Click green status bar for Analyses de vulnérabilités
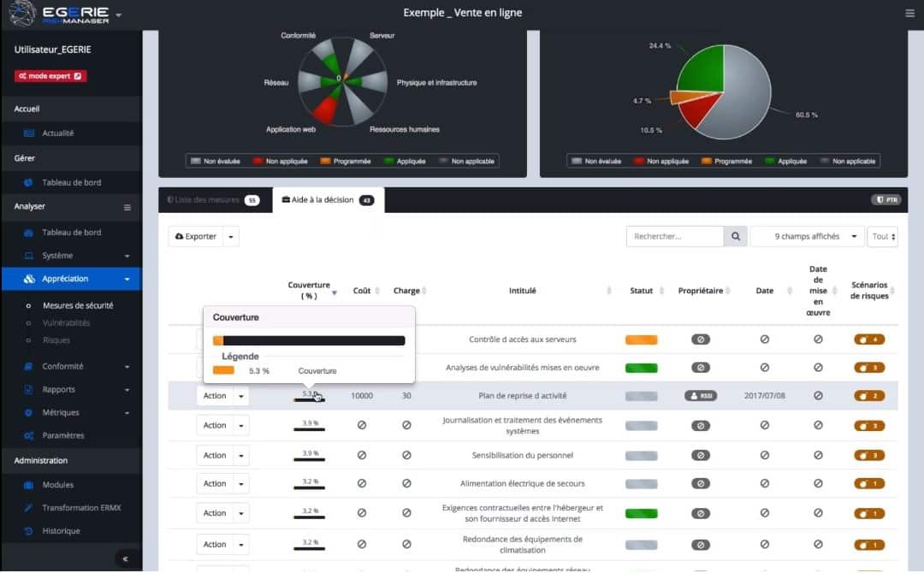Image resolution: width=924 pixels, height=573 pixels. pos(641,368)
